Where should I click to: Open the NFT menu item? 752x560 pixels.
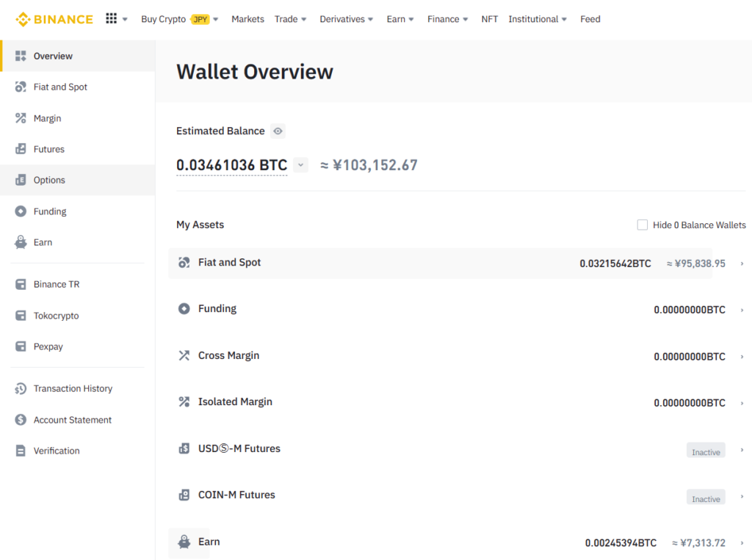(490, 19)
